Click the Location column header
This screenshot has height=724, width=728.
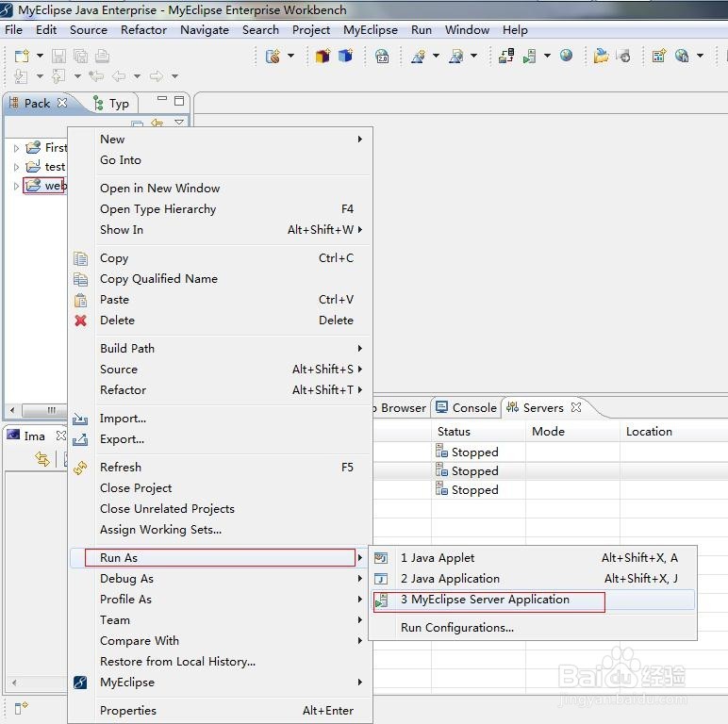[649, 432]
